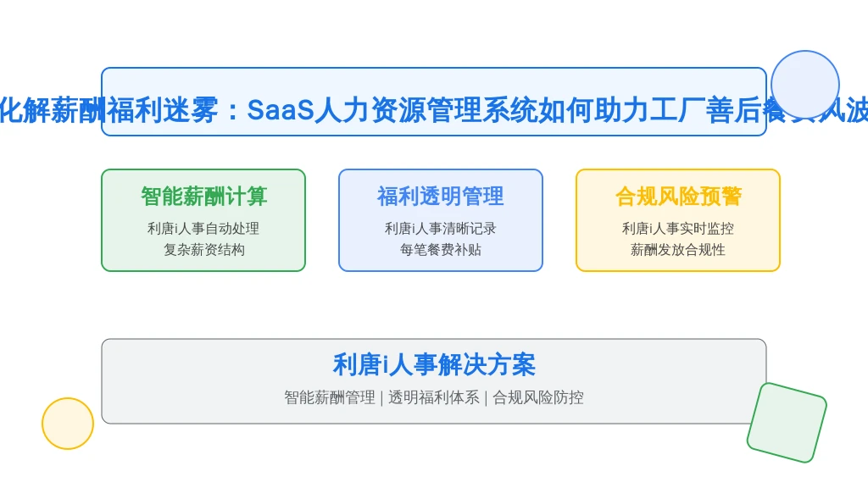Click the word SaaS in the title
The width and height of the screenshot is (868, 488).
tap(281, 110)
